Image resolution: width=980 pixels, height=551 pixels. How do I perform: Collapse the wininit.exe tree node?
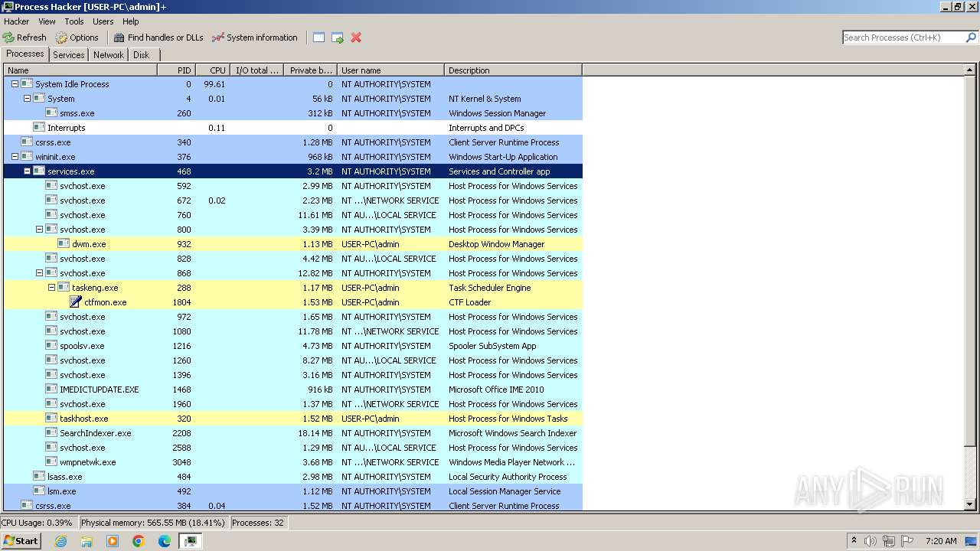click(15, 157)
